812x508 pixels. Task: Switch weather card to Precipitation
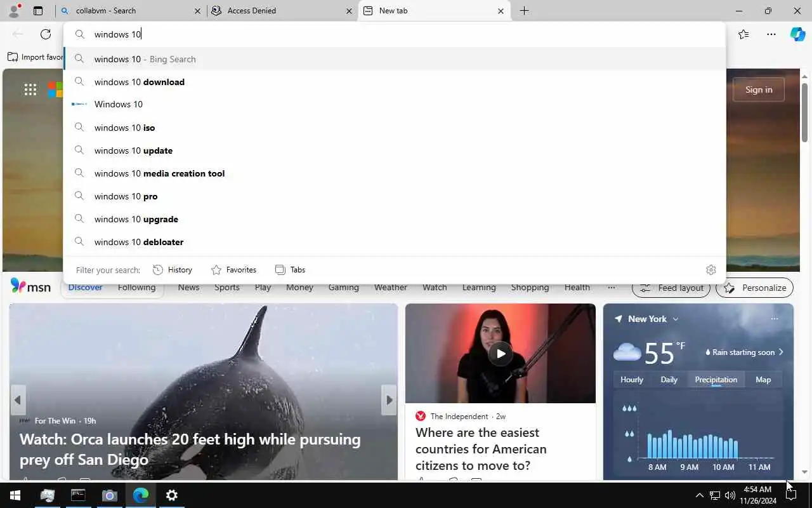[716, 380]
